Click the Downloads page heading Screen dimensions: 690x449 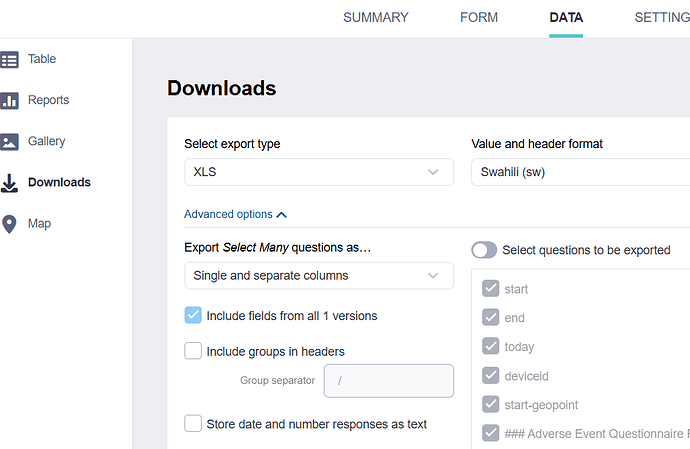coord(222,88)
